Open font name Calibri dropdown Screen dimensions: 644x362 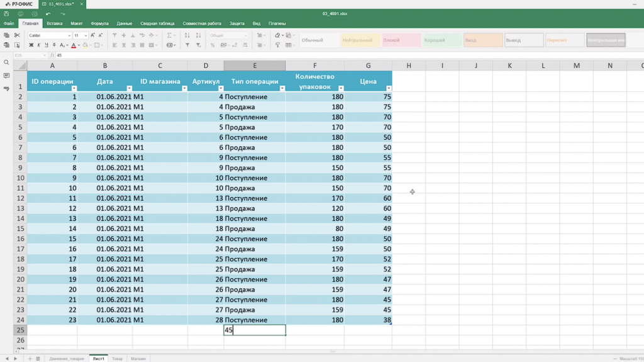pyautogui.click(x=69, y=36)
